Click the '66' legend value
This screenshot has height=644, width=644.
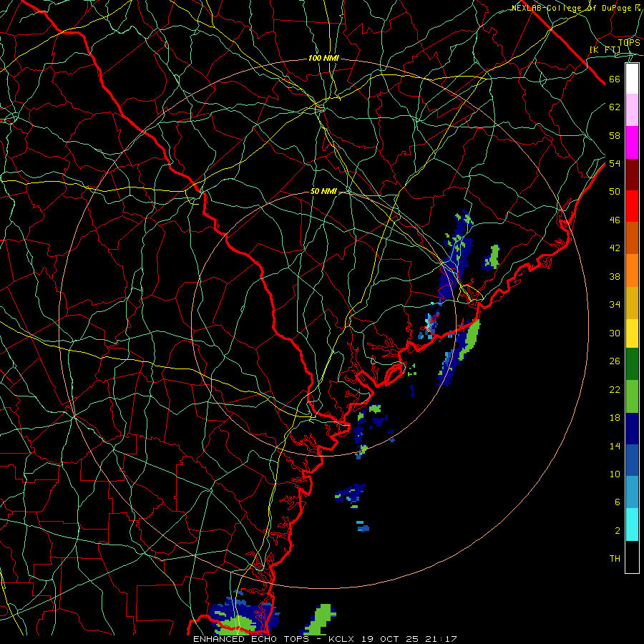615,79
